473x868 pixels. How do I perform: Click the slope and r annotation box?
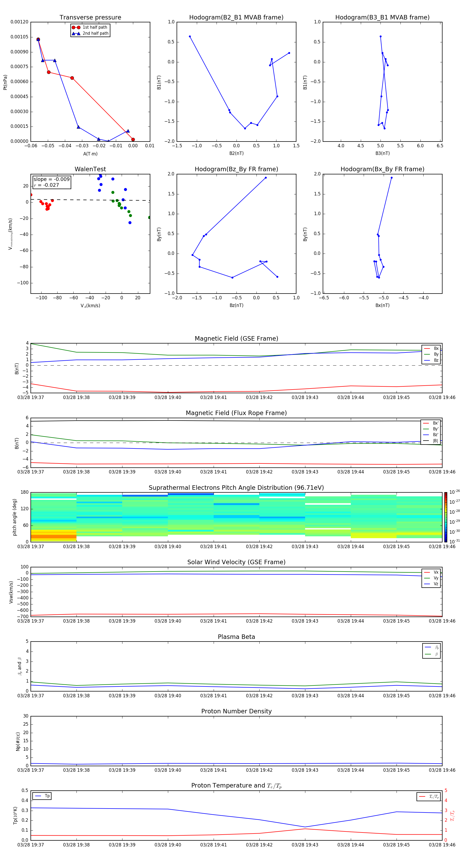point(52,182)
